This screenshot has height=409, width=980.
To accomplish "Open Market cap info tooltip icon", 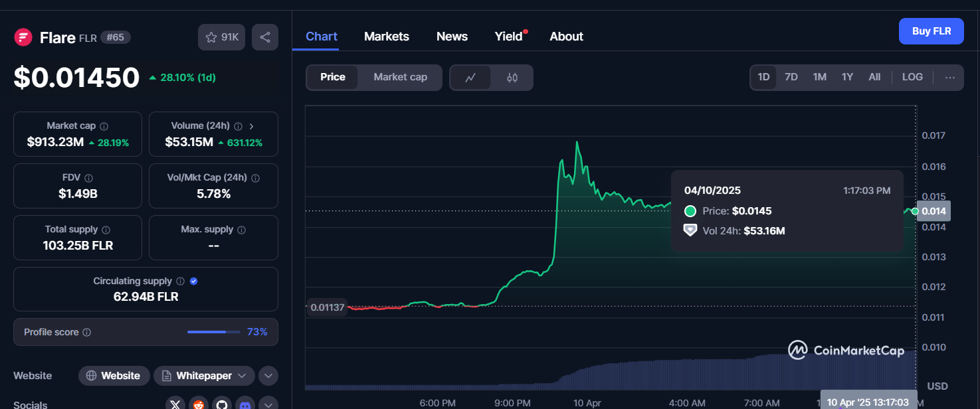I will 104,126.
